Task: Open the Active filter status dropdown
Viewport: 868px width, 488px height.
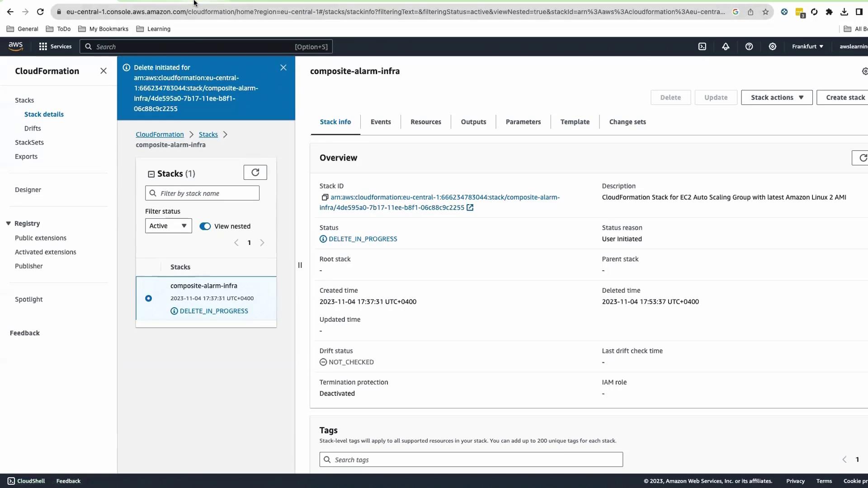Action: pyautogui.click(x=168, y=226)
